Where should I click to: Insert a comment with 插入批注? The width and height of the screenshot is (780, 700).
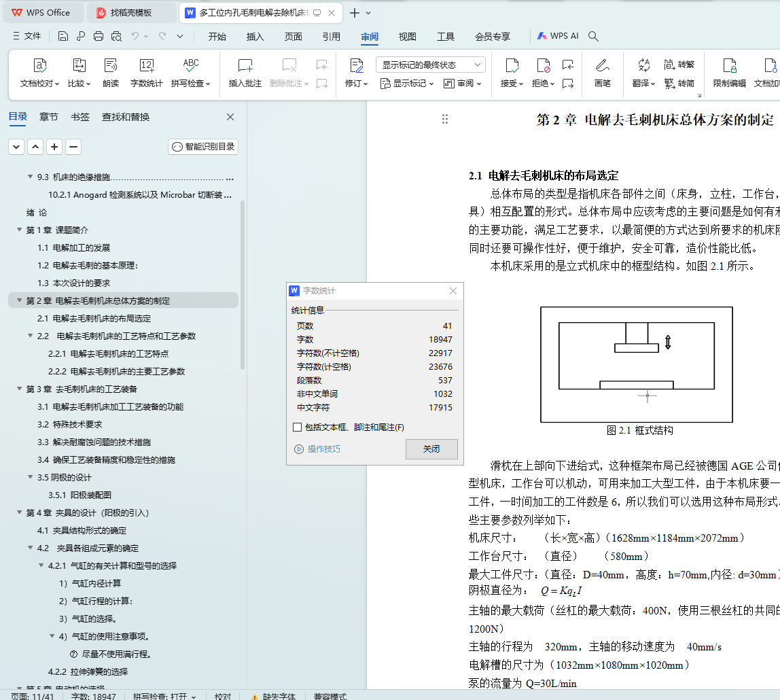245,73
